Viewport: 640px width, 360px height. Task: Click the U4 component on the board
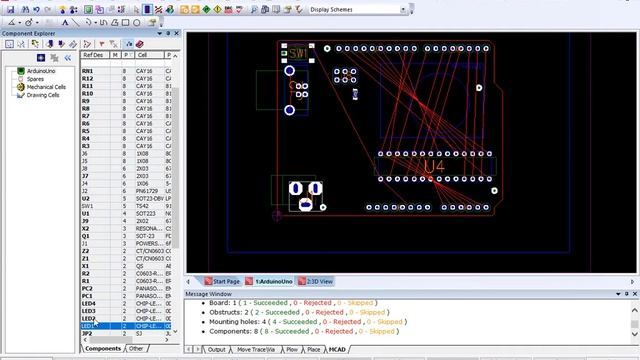434,167
